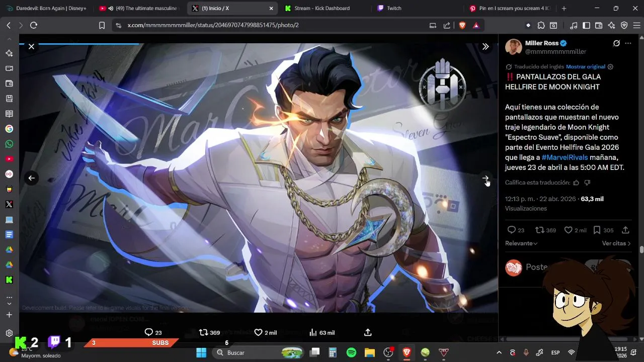
Task: View analytics showing 63 mil
Action: [322, 332]
